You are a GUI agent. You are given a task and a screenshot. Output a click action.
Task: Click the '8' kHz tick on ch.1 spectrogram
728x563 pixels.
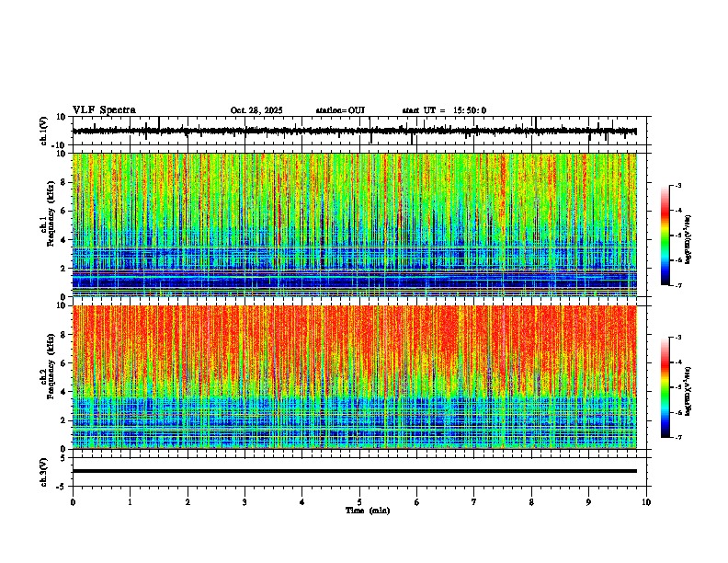(64, 182)
